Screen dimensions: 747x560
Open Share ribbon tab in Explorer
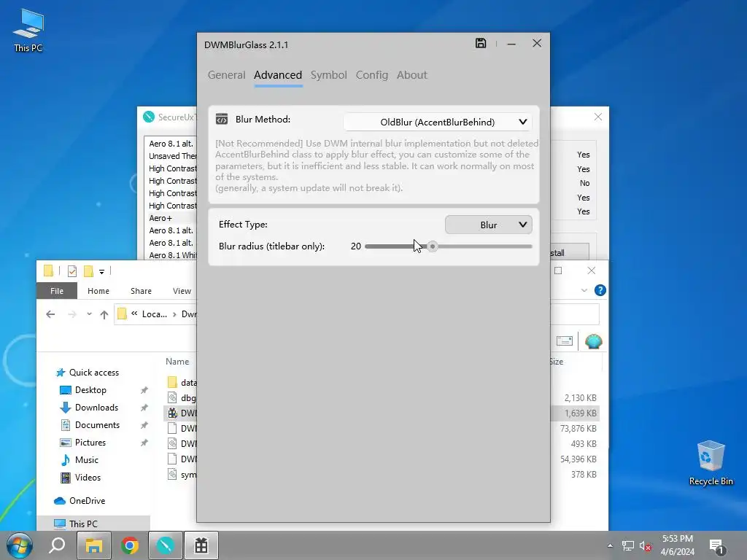[x=141, y=291]
